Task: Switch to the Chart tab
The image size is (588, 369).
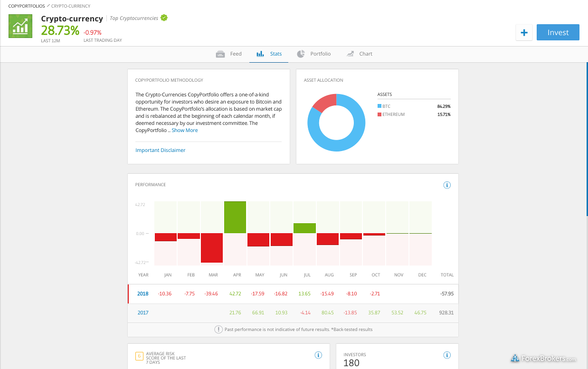Action: (x=359, y=54)
